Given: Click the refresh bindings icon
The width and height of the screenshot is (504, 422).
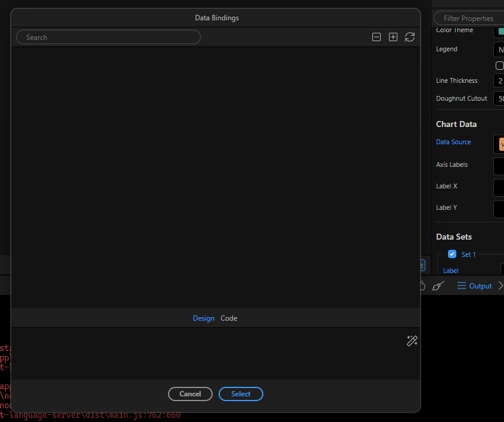Looking at the screenshot, I should point(410,37).
